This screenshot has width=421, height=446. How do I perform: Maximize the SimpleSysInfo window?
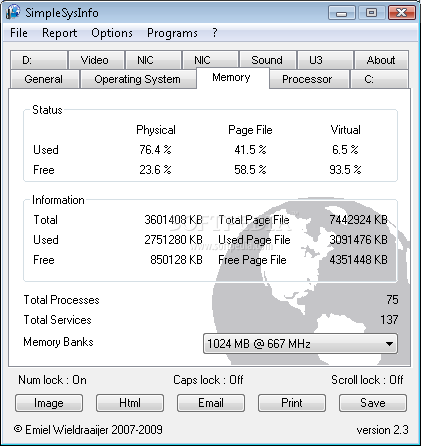pyautogui.click(x=371, y=13)
